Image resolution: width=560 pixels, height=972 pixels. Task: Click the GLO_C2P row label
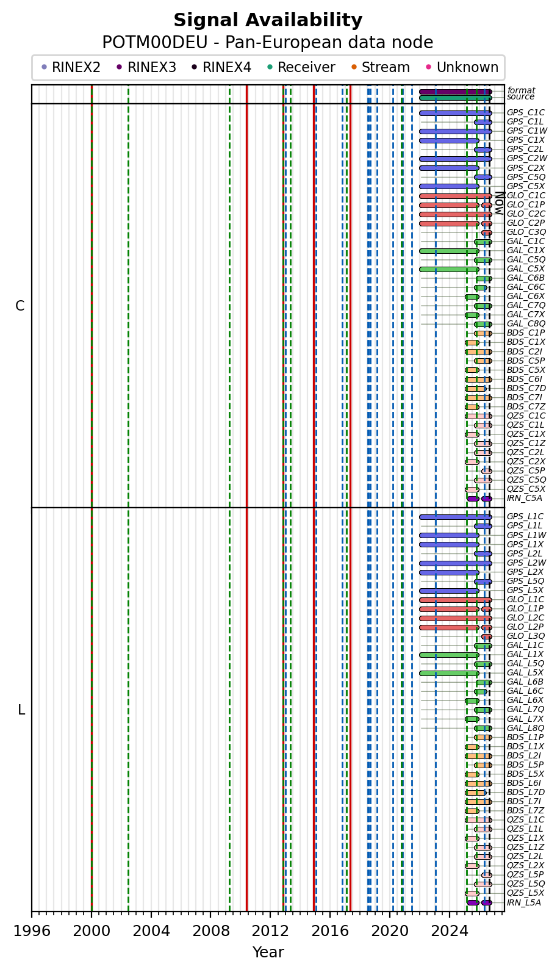[x=526, y=223]
